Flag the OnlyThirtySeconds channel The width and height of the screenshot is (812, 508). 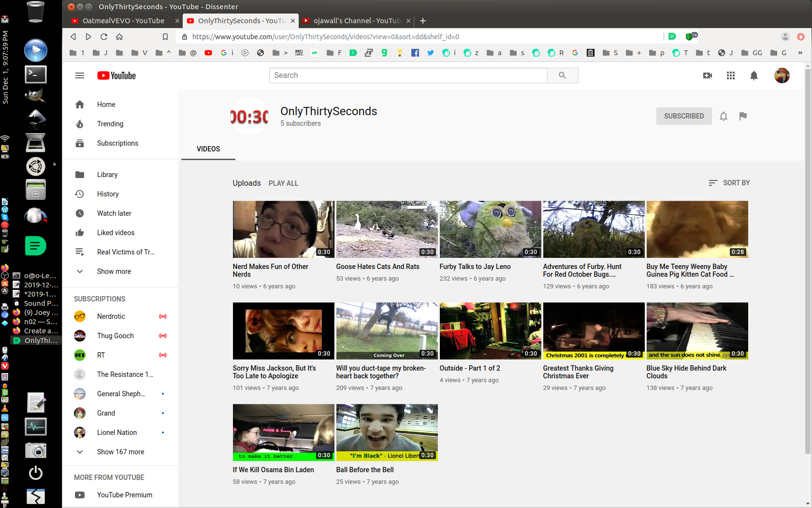pos(743,116)
